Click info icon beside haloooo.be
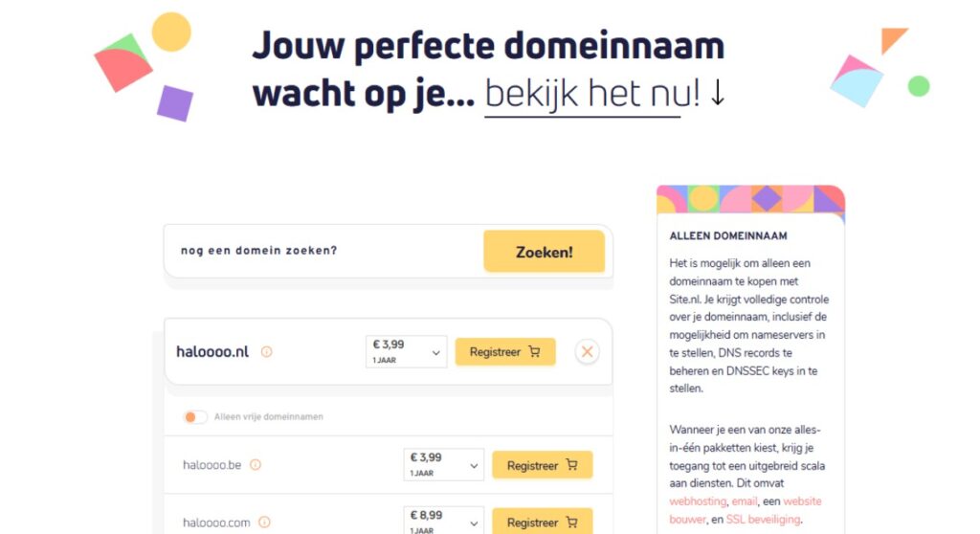980x534 pixels. 256,465
